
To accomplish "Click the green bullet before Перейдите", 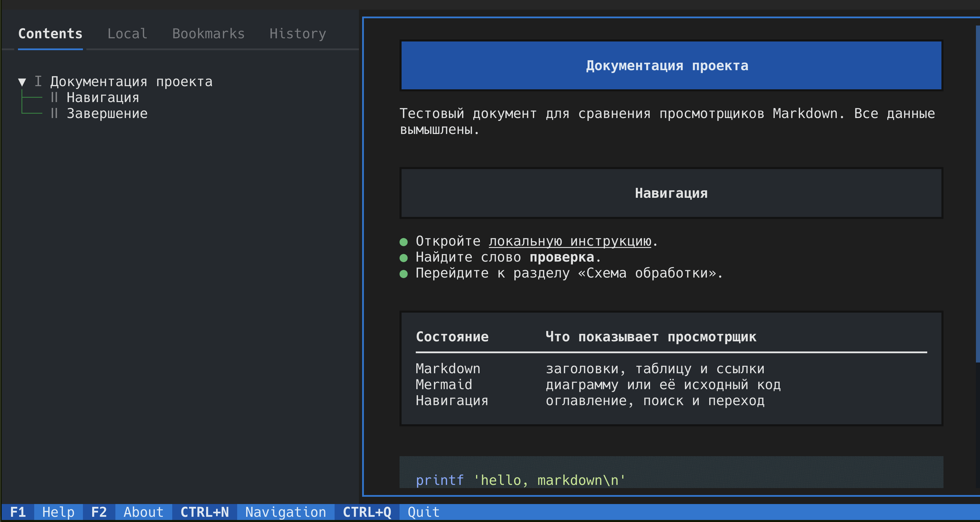I will coord(404,274).
